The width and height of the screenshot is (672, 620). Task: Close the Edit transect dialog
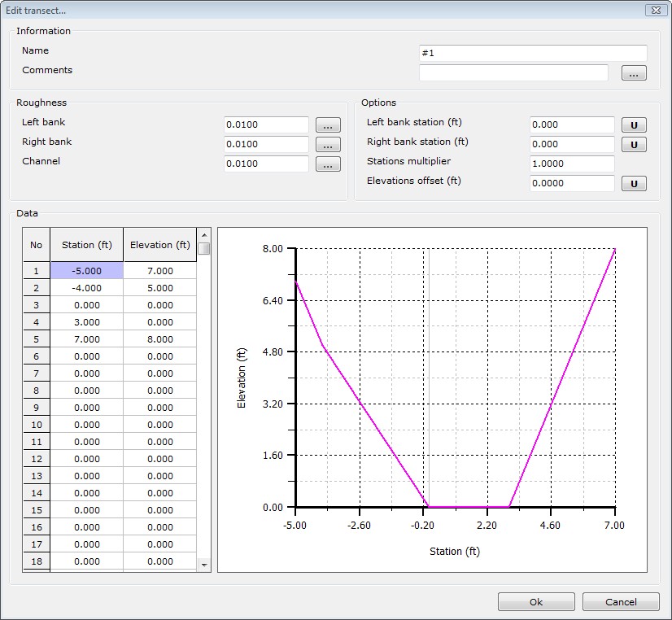[x=654, y=10]
